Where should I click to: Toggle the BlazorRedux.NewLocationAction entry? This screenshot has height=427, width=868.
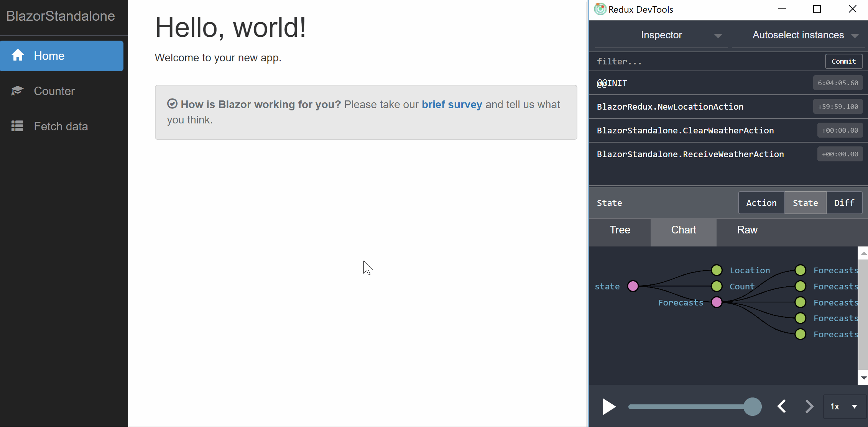click(671, 106)
